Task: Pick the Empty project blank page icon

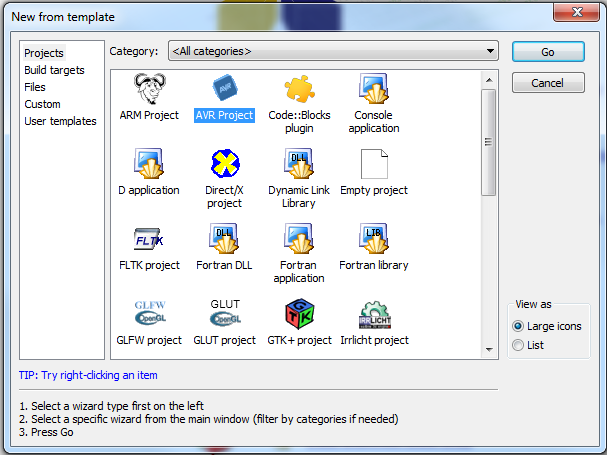Action: tap(374, 164)
